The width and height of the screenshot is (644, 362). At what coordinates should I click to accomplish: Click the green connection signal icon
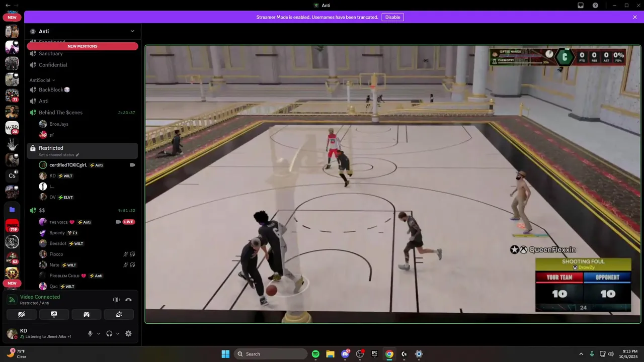[12, 300]
